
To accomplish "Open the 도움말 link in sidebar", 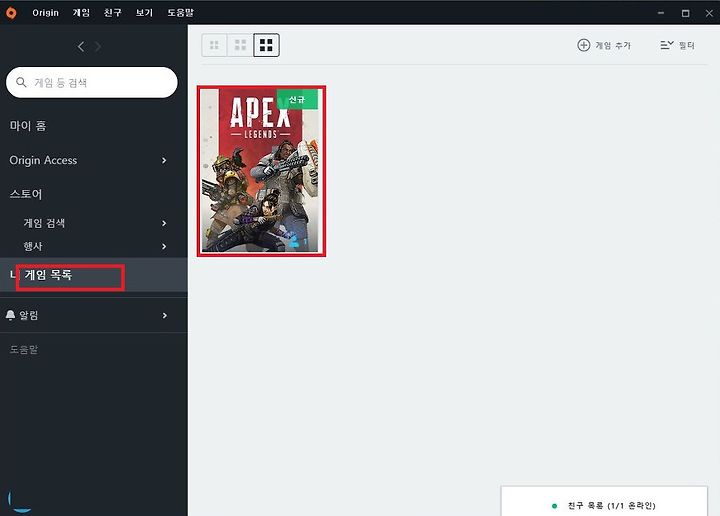I will (23, 349).
